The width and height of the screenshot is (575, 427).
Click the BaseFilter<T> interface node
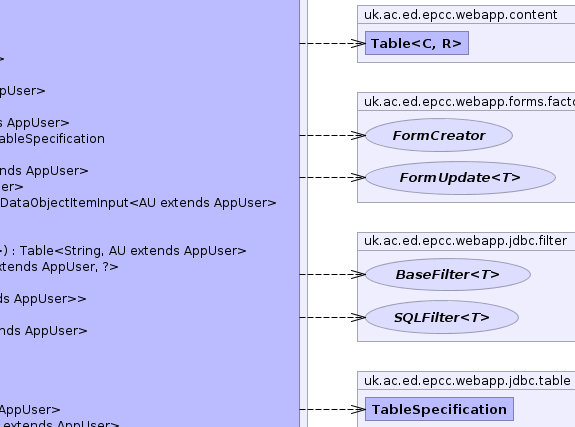pos(448,274)
